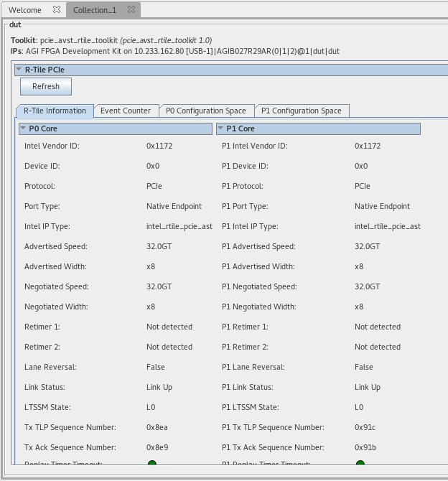Click the LTSSM State label in P0 Core
Screen dimensions: 448x481
pos(47,407)
